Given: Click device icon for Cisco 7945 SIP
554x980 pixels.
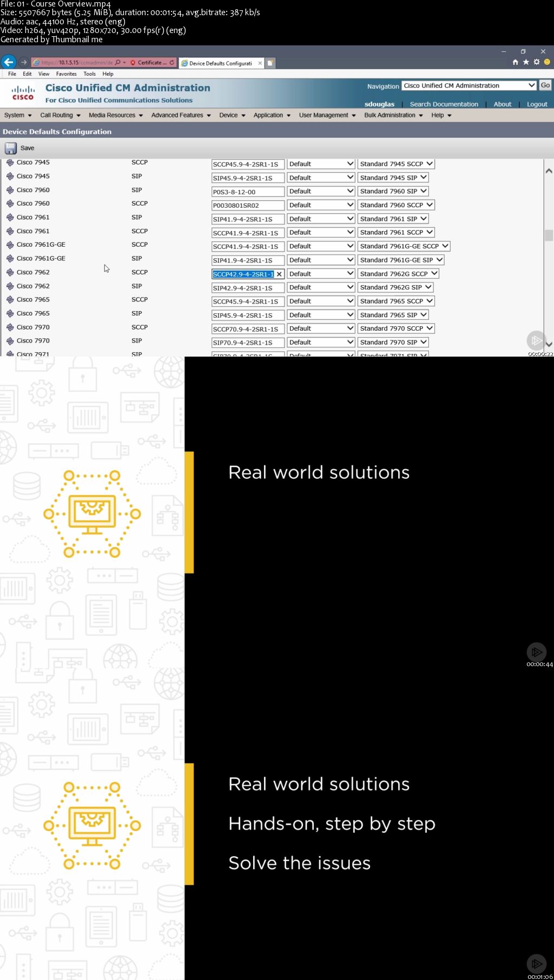Looking at the screenshot, I should point(10,176).
